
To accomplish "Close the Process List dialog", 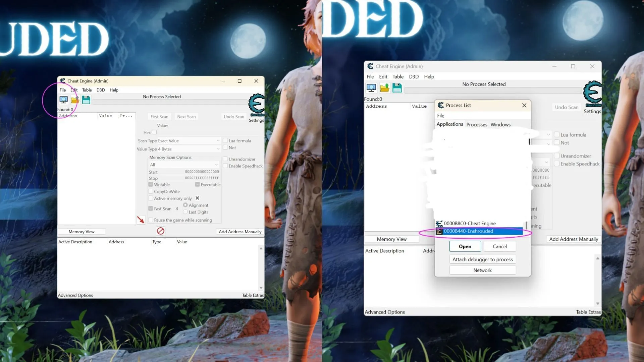I will (524, 105).
